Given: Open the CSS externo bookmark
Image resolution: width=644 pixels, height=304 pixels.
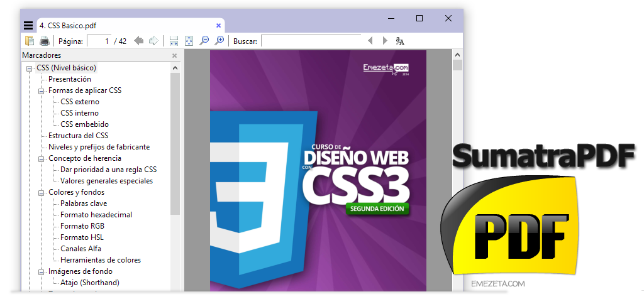Looking at the screenshot, I should pyautogui.click(x=80, y=102).
